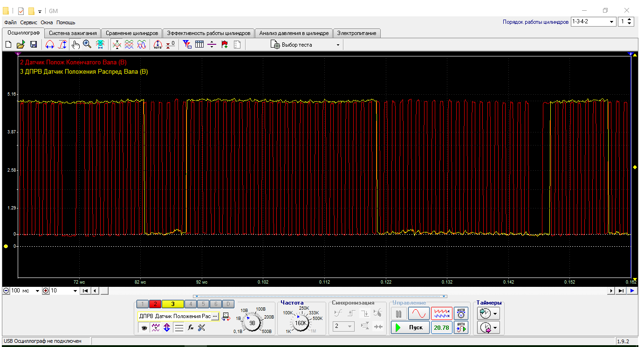Screen dimensions: 644x347
Task: Click the zero level adjust icon
Action: [171, 44]
